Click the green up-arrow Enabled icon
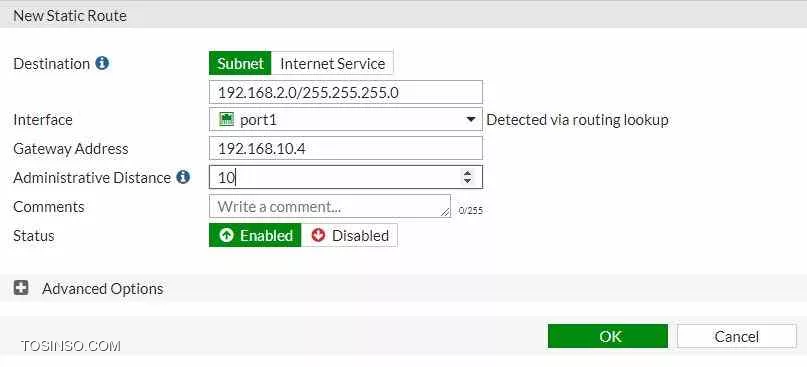This screenshot has height=367, width=807. click(226, 235)
